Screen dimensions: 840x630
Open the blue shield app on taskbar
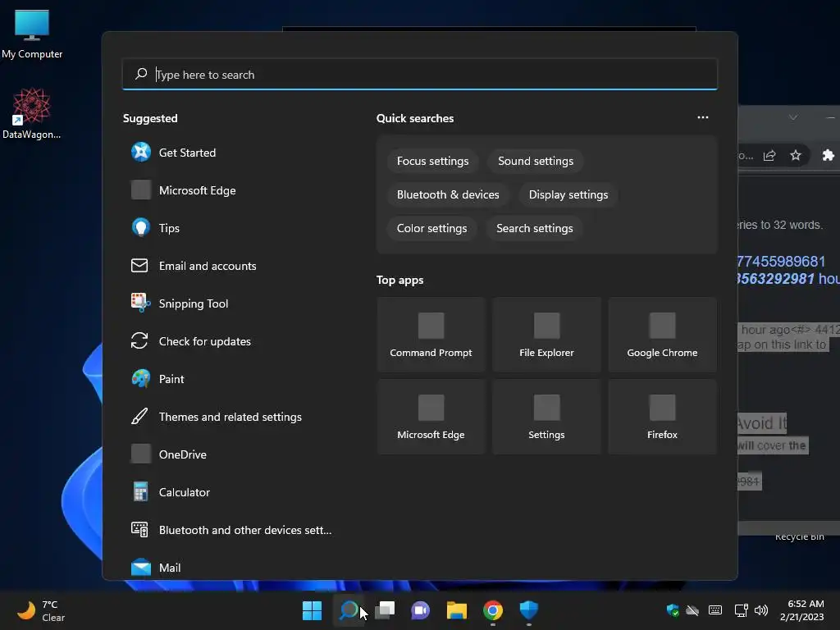(529, 610)
